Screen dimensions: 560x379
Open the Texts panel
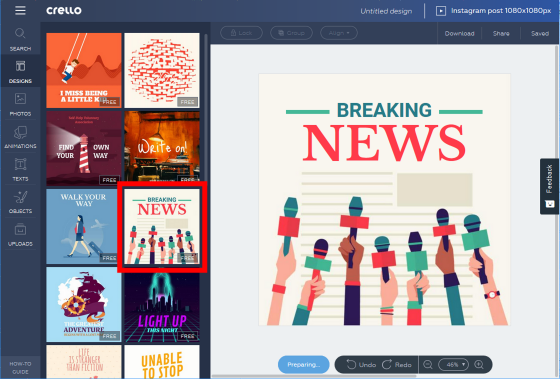20,169
